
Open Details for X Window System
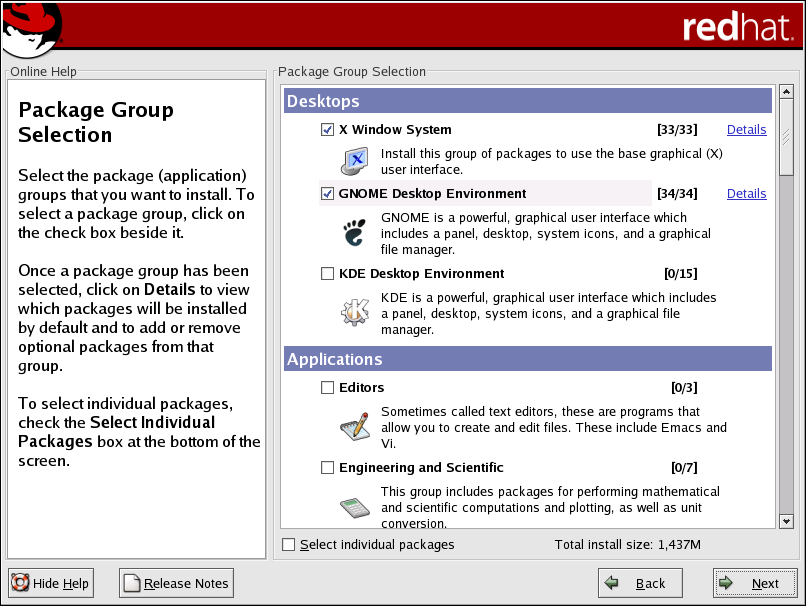pyautogui.click(x=746, y=130)
